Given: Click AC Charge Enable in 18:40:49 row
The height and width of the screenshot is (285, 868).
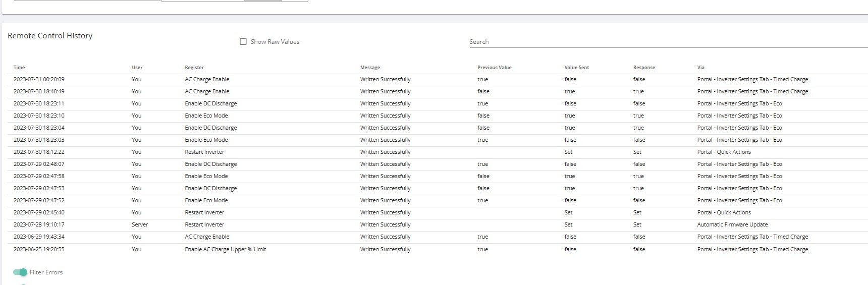Looking at the screenshot, I should tap(207, 92).
